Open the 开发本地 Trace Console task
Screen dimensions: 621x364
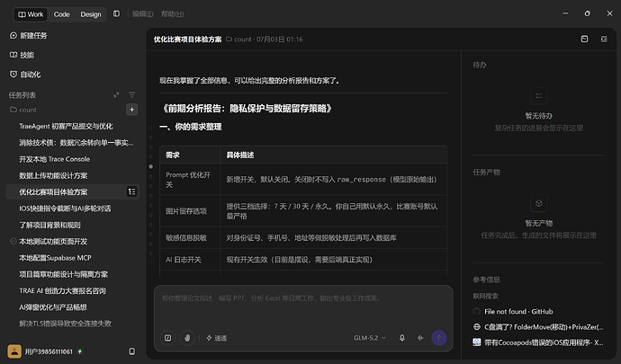(x=55, y=159)
